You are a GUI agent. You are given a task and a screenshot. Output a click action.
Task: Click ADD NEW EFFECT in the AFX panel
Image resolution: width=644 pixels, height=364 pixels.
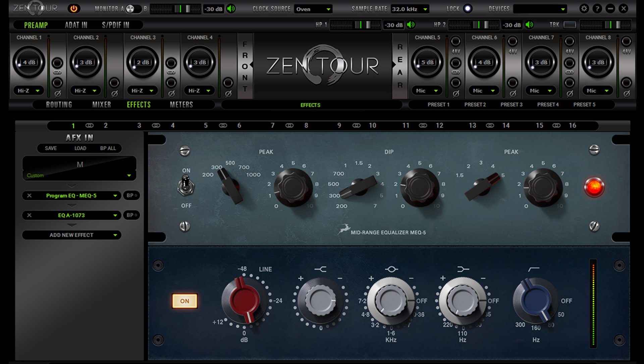pyautogui.click(x=71, y=235)
